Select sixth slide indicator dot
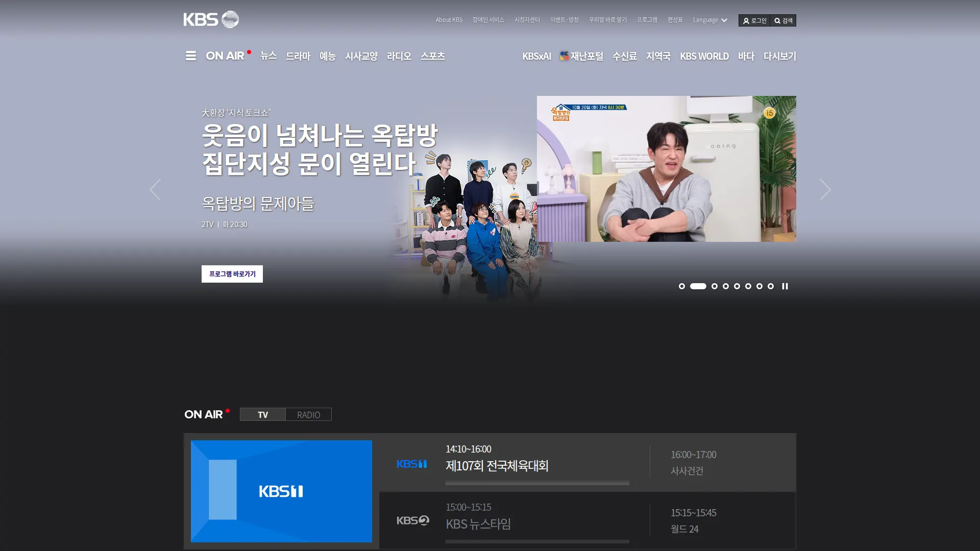The height and width of the screenshot is (551, 980). [x=748, y=286]
